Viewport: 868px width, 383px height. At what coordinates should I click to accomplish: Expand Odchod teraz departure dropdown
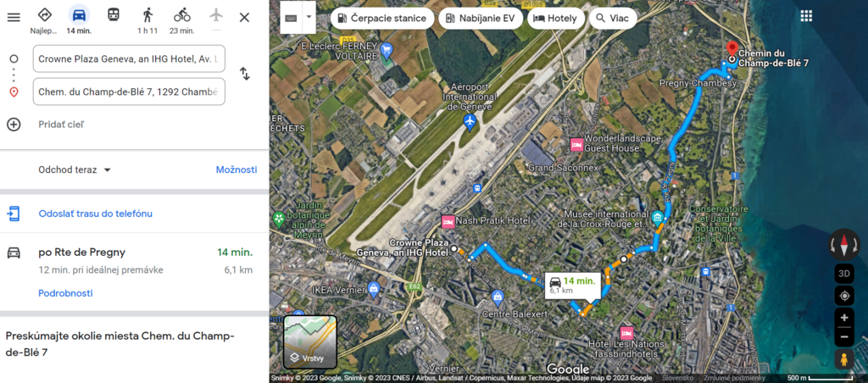(75, 170)
